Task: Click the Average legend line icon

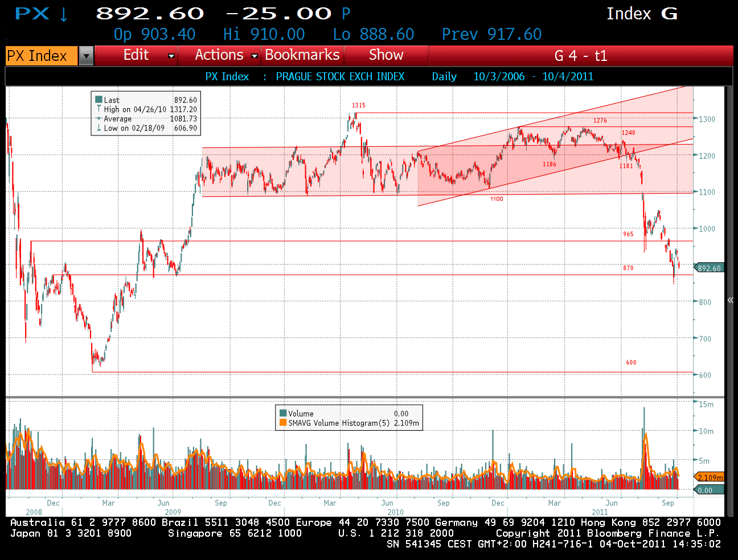Action: tap(99, 118)
